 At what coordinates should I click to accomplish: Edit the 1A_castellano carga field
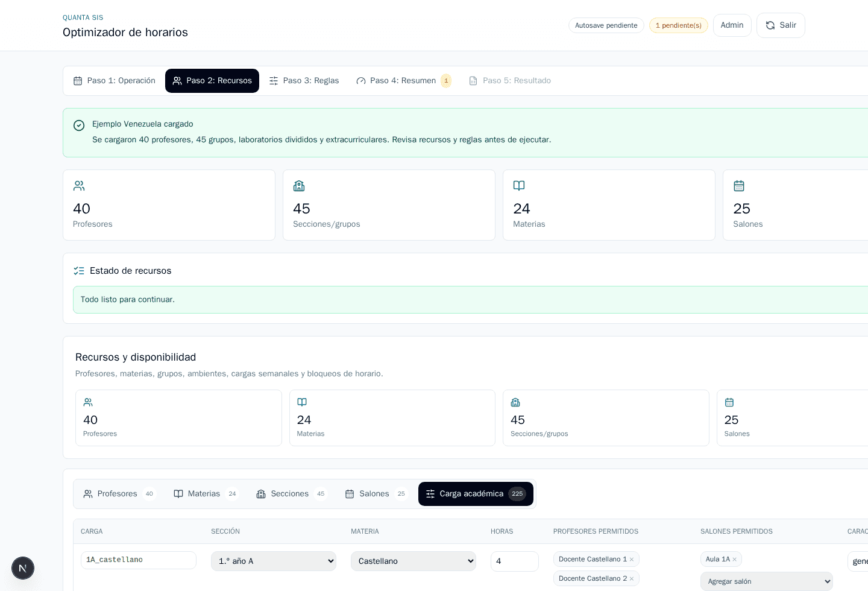(139, 560)
